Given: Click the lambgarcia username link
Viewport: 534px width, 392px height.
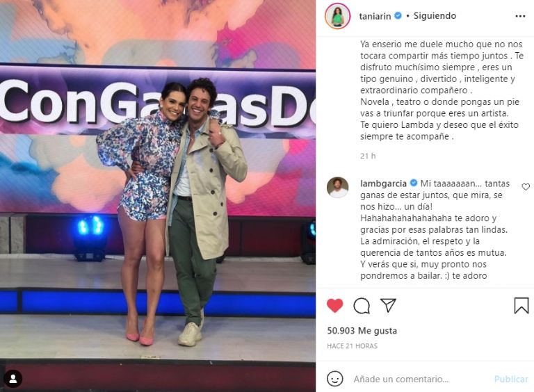Looking at the screenshot, I should [x=384, y=183].
